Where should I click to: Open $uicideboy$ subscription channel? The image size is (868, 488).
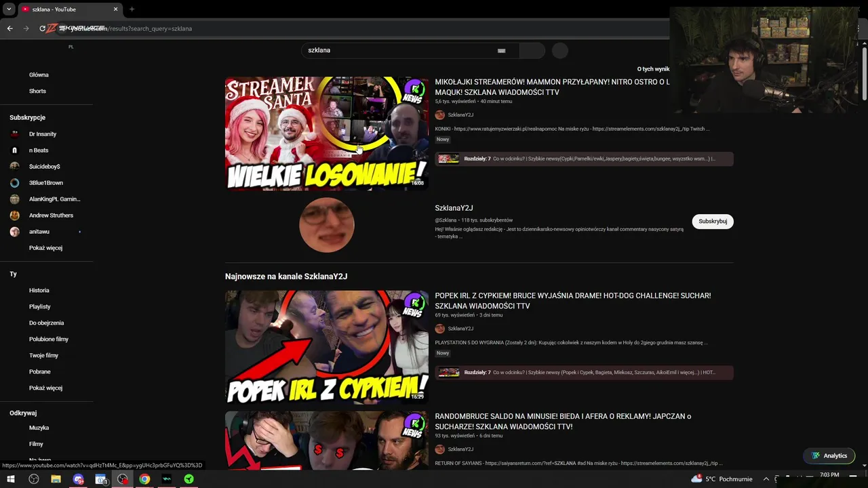(x=45, y=167)
